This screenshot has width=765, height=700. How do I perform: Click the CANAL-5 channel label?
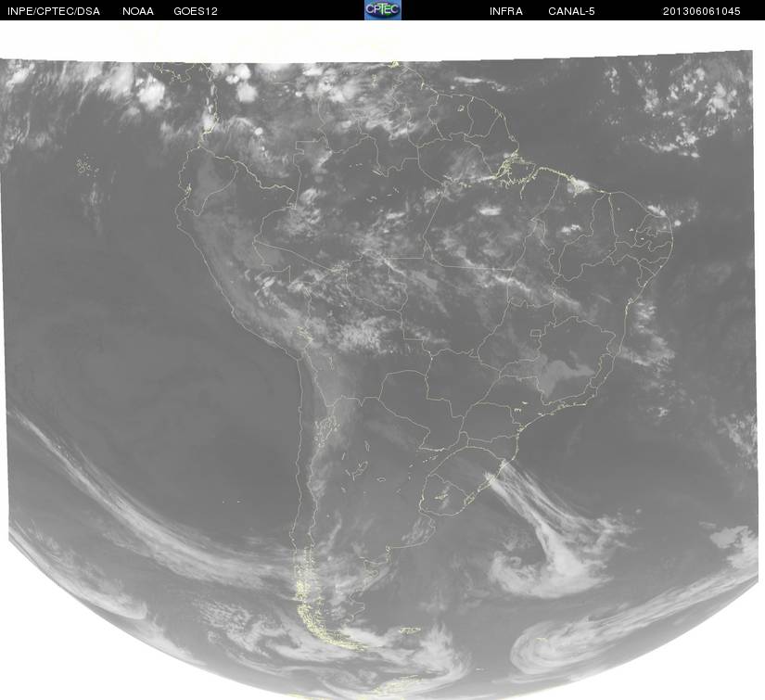571,11
